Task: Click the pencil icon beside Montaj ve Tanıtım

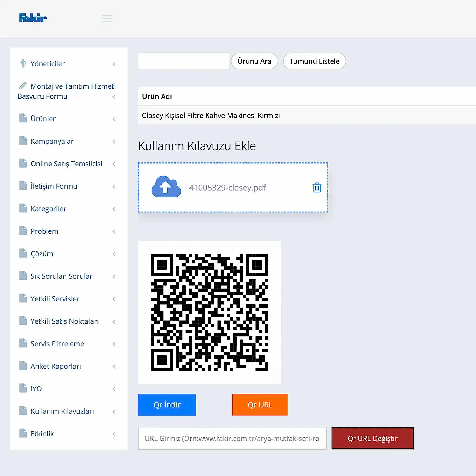Action: [23, 86]
